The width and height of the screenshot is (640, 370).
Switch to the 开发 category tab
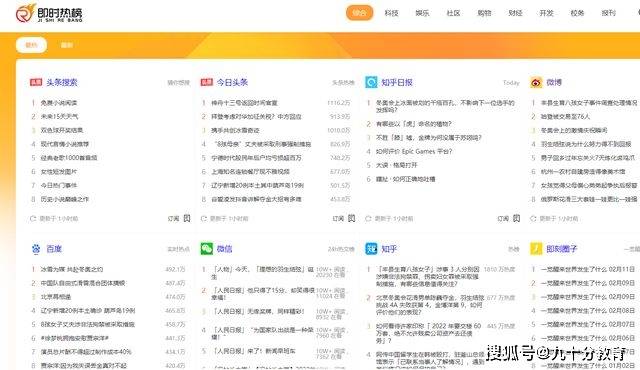pos(547,13)
